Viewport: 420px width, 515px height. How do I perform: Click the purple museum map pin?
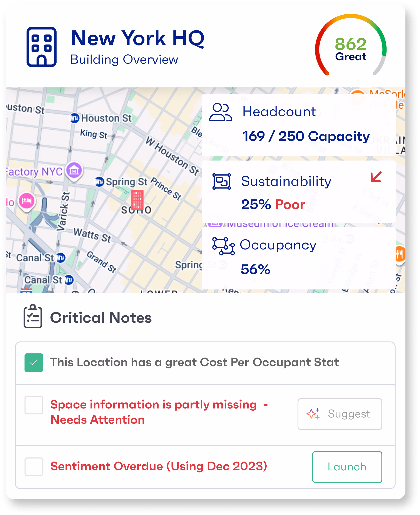(74, 171)
